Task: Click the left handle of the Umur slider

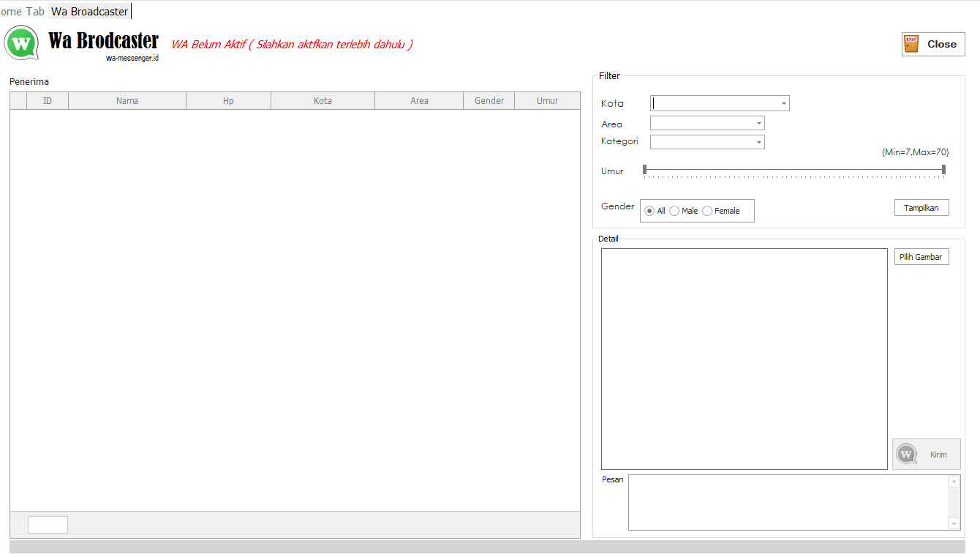Action: tap(644, 170)
